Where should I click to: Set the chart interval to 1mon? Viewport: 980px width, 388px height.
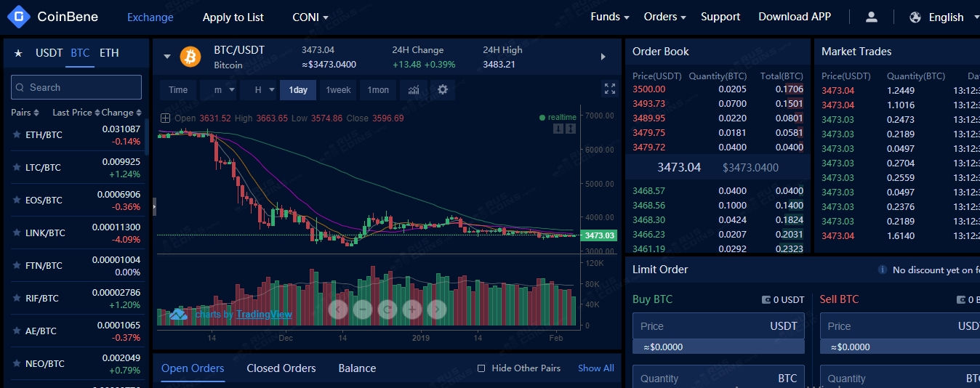click(x=378, y=90)
